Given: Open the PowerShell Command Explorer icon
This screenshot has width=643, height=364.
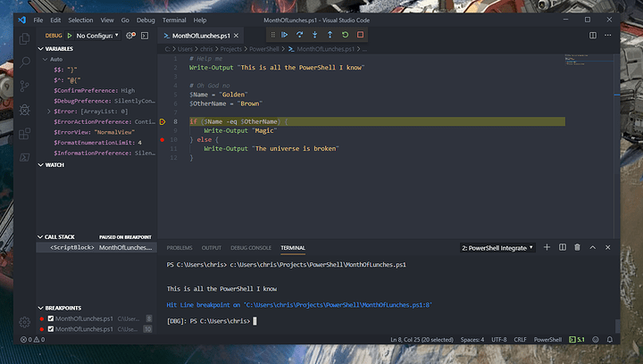Looking at the screenshot, I should pyautogui.click(x=25, y=157).
